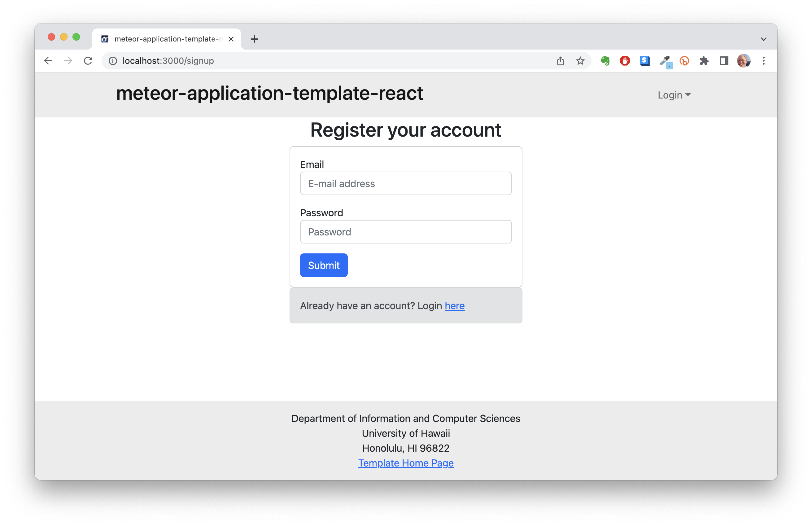Expand the tab search chevron
Viewport: 812px width, 526px height.
764,39
